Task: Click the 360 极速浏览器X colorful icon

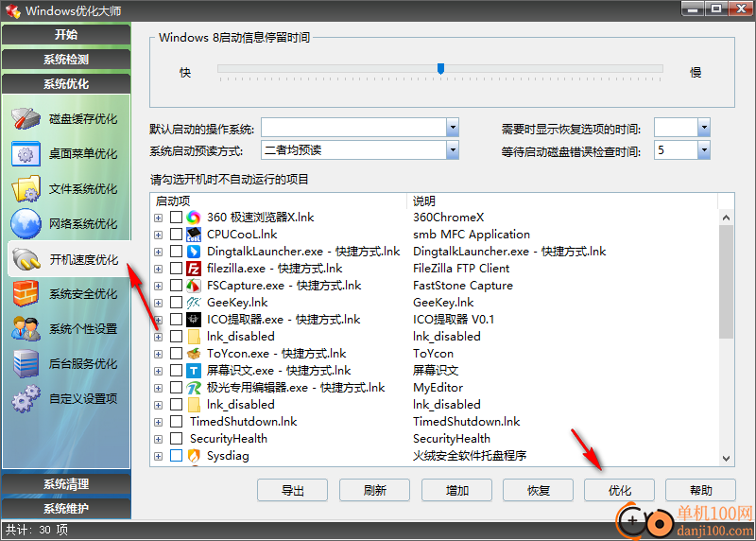Action: pyautogui.click(x=194, y=218)
